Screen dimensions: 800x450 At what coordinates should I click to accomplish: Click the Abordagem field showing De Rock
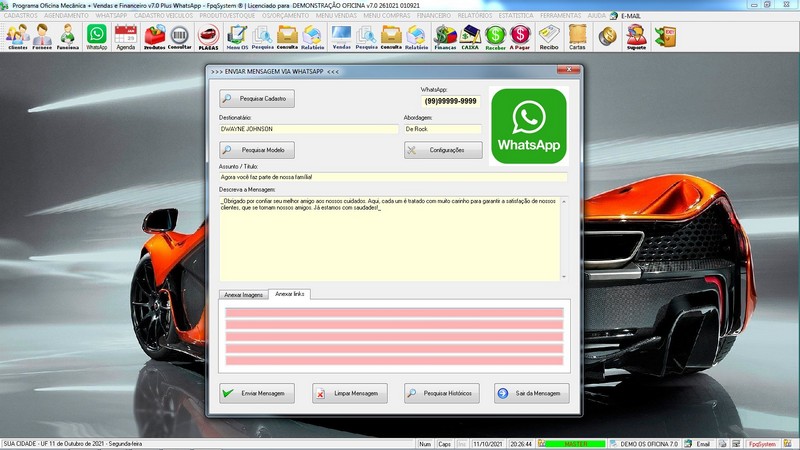point(442,129)
